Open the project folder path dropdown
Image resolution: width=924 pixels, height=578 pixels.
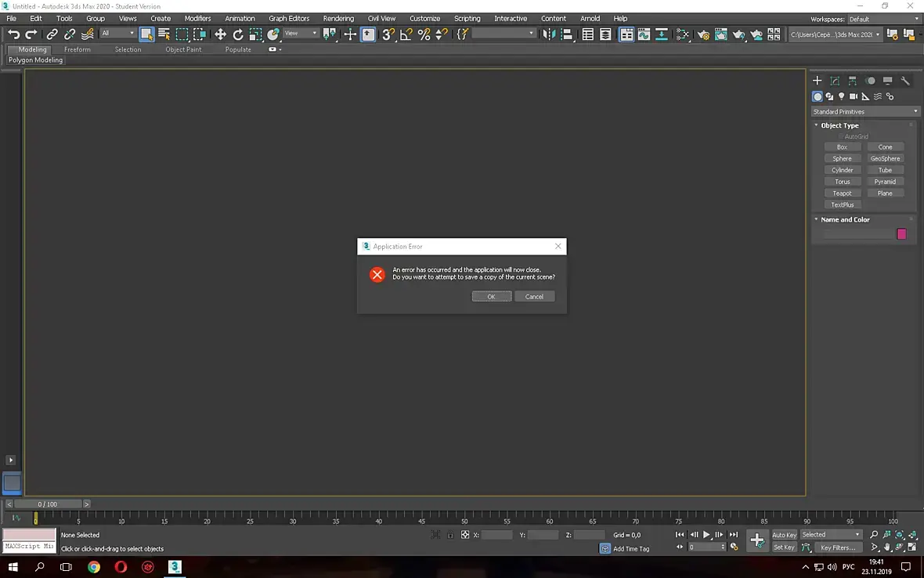(835, 34)
